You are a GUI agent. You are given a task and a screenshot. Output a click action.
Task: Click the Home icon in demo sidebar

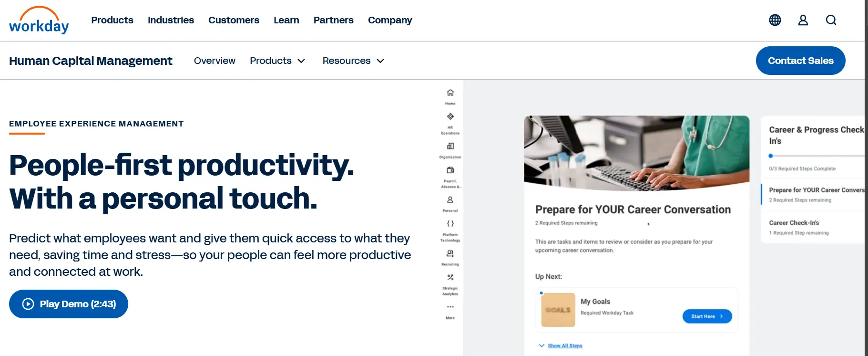click(x=450, y=93)
